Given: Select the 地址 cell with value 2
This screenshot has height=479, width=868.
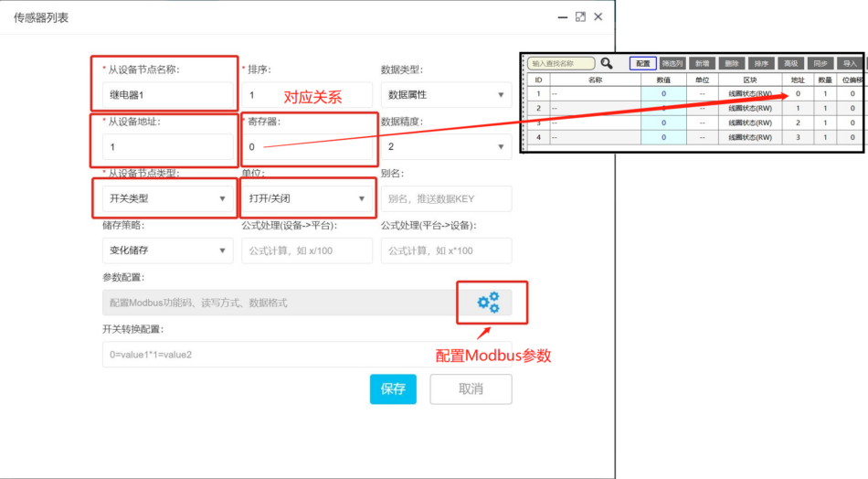Looking at the screenshot, I should [x=798, y=122].
